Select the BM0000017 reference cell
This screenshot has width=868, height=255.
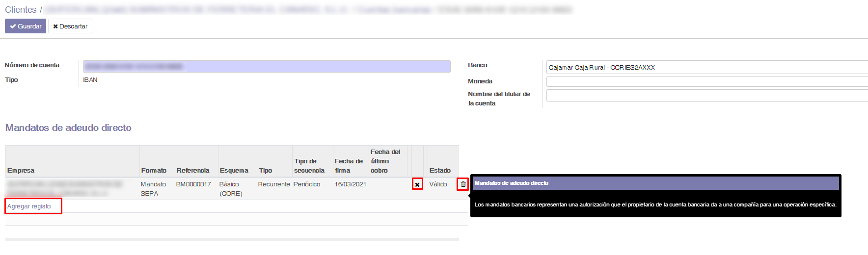[193, 184]
